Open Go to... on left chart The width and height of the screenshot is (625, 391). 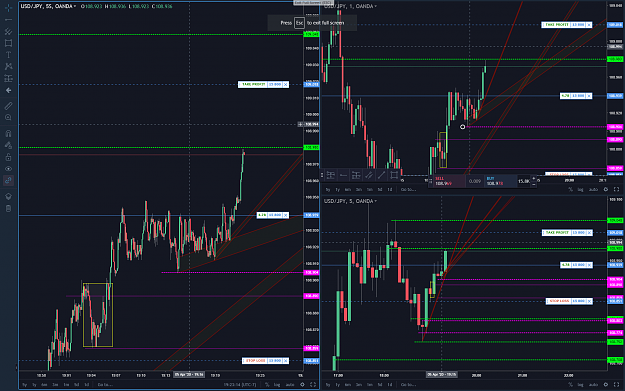coord(105,385)
